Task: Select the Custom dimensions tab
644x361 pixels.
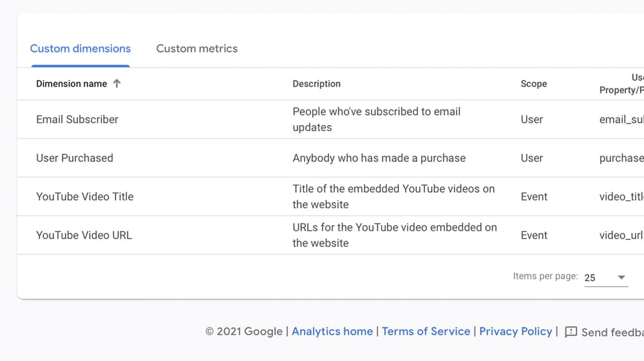Action: (x=80, y=48)
